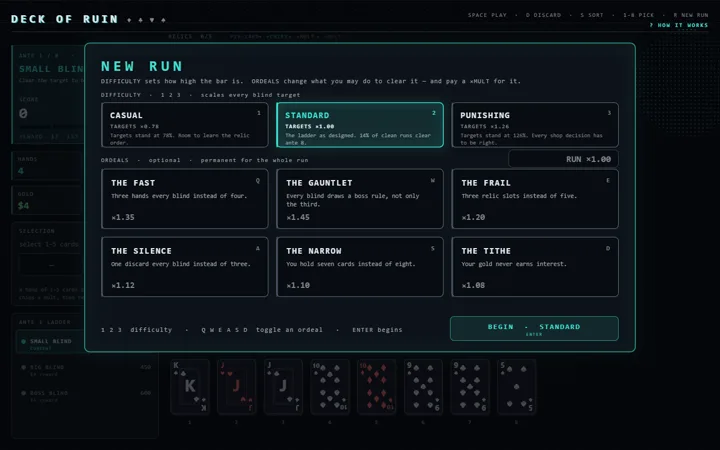
Task: Click the Boss Blind ladder row
Action: click(85, 396)
